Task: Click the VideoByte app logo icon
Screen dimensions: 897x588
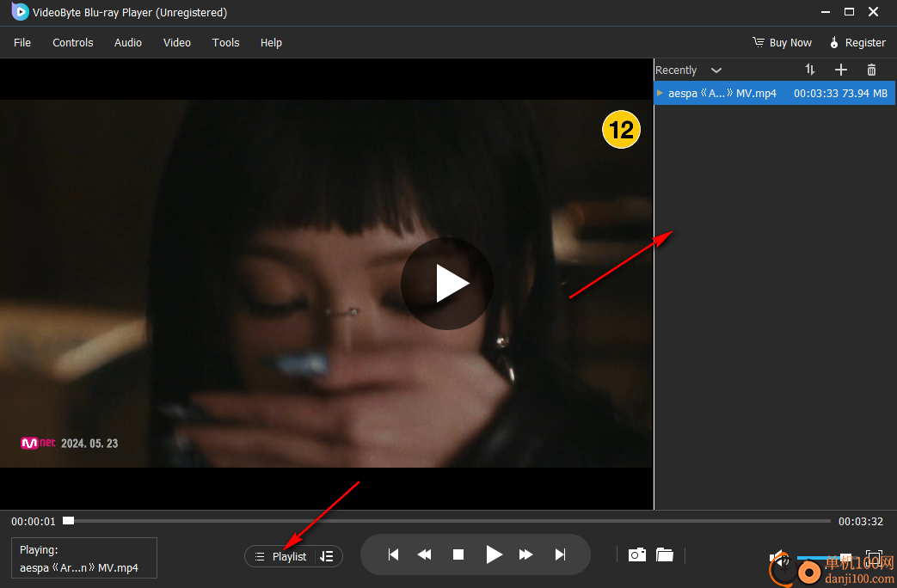Action: tap(20, 12)
